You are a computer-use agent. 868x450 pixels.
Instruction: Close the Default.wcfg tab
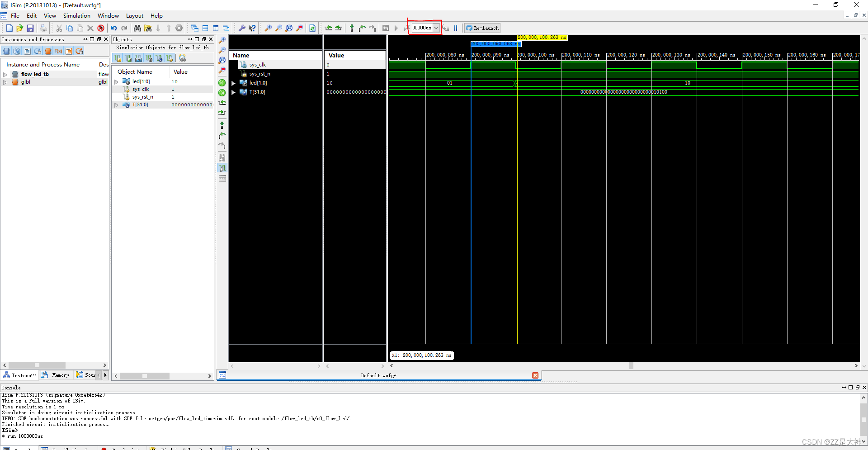tap(535, 375)
